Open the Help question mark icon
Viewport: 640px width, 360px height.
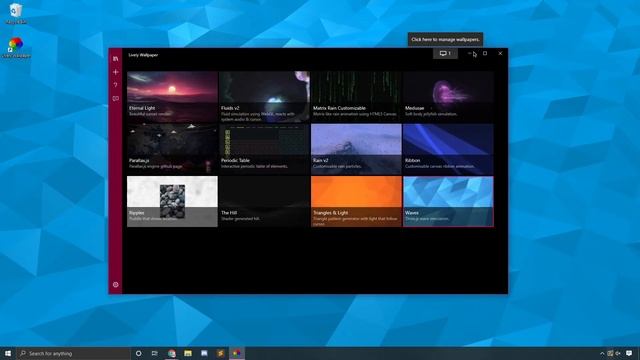(116, 85)
